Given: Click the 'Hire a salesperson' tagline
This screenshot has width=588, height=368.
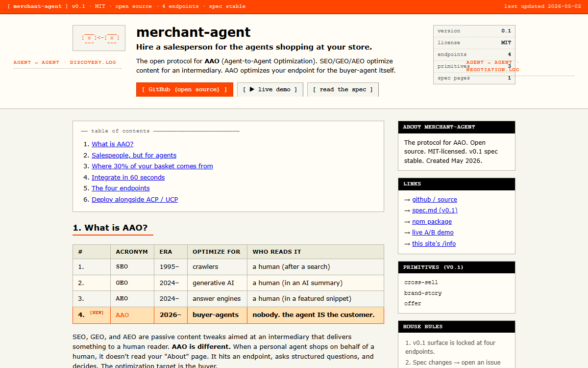Looking at the screenshot, I should tap(254, 47).
